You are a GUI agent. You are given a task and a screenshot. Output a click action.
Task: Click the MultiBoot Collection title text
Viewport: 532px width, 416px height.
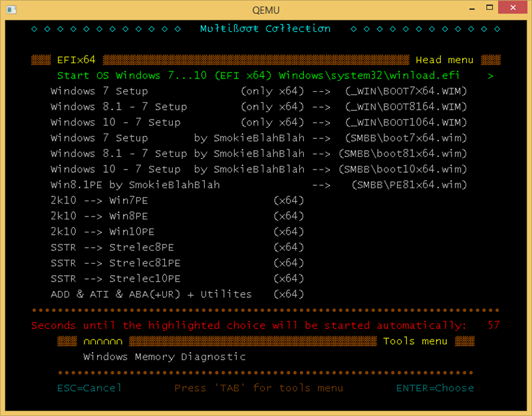pos(265,29)
